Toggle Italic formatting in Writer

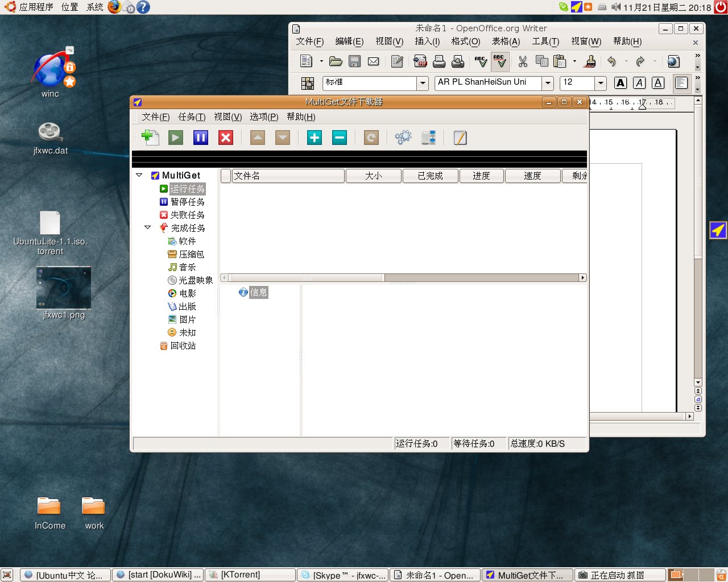click(639, 83)
